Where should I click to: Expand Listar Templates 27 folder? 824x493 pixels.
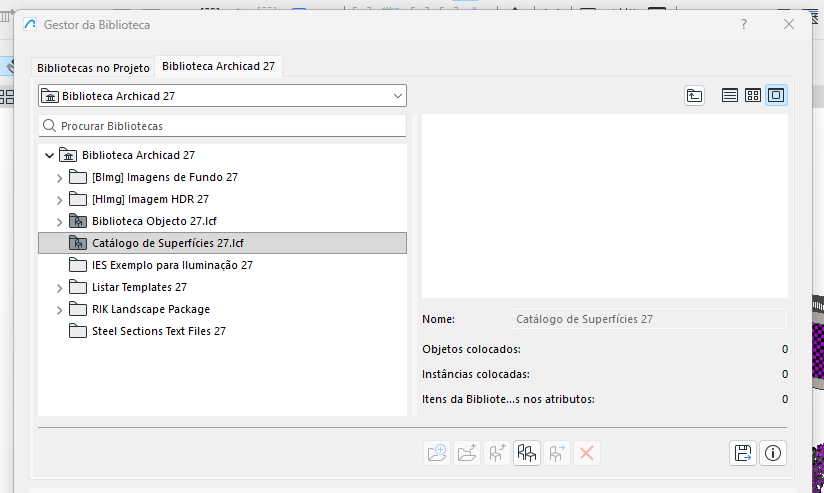click(59, 288)
